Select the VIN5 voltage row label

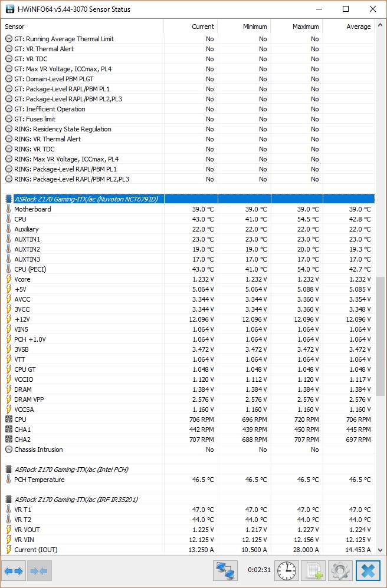pos(21,329)
